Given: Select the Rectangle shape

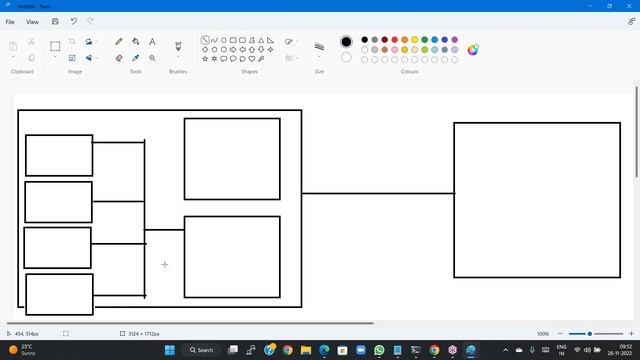Looking at the screenshot, I should pos(233,40).
